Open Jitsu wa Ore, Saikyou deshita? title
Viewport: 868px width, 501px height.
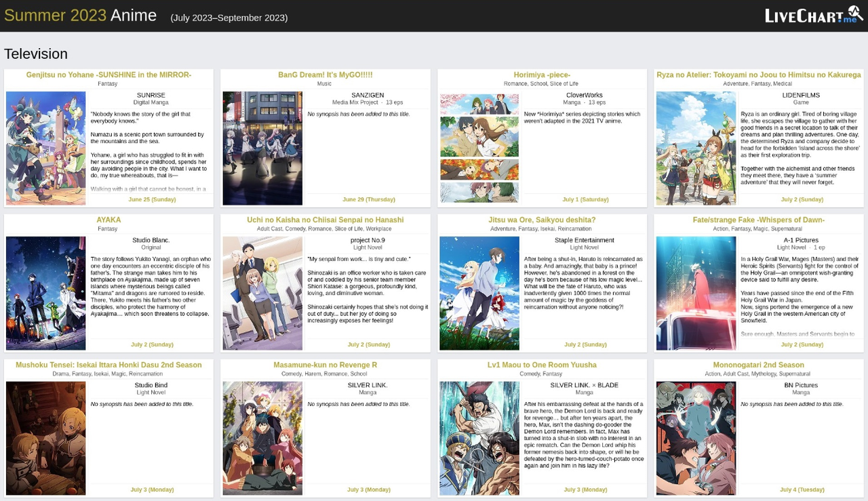pyautogui.click(x=542, y=220)
